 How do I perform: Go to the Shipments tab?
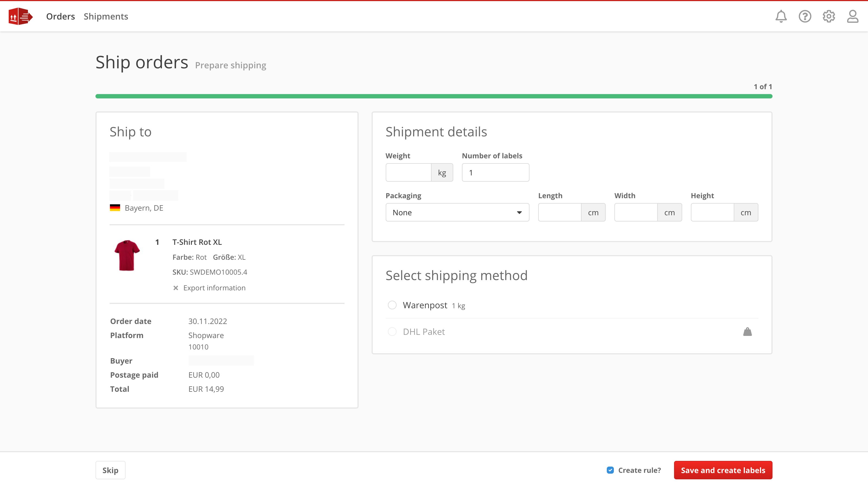pos(106,16)
